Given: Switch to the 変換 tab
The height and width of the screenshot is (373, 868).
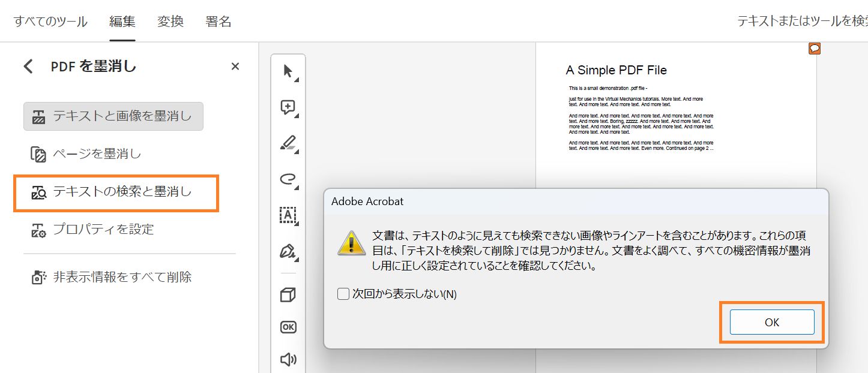Looking at the screenshot, I should (x=170, y=19).
